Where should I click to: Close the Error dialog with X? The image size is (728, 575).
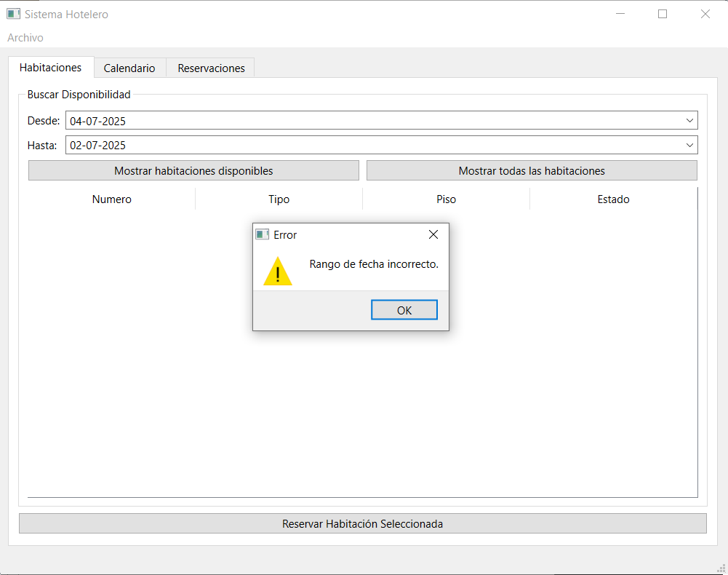(x=433, y=235)
